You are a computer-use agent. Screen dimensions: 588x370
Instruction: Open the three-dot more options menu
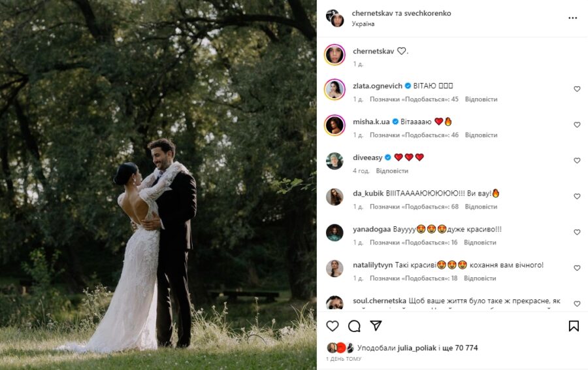coord(572,18)
